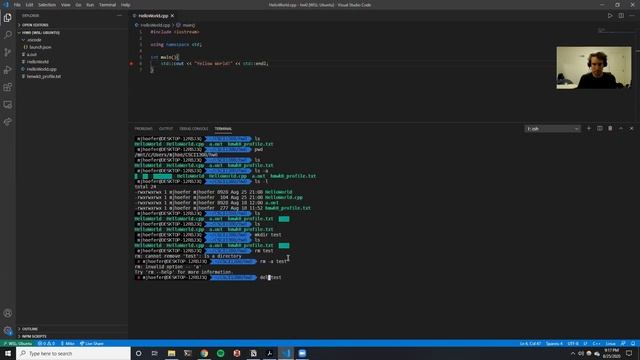Switch to the Debug Console tab
The width and height of the screenshot is (640, 360).
[194, 129]
